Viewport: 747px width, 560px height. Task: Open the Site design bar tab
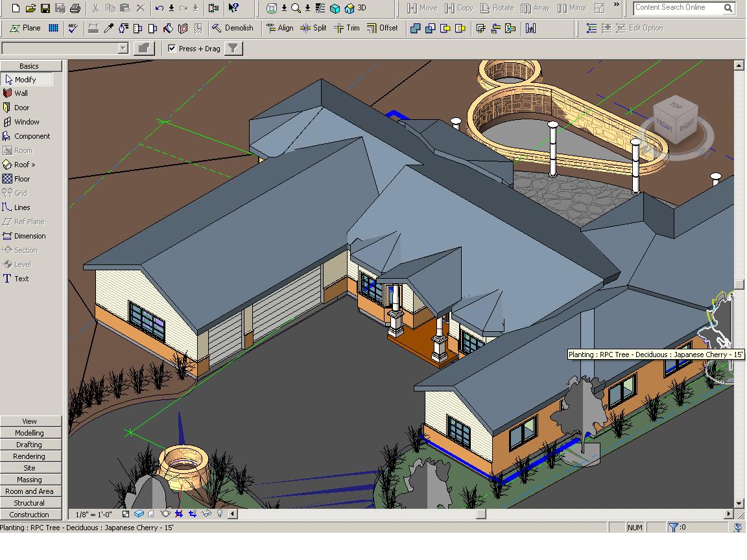[31, 467]
